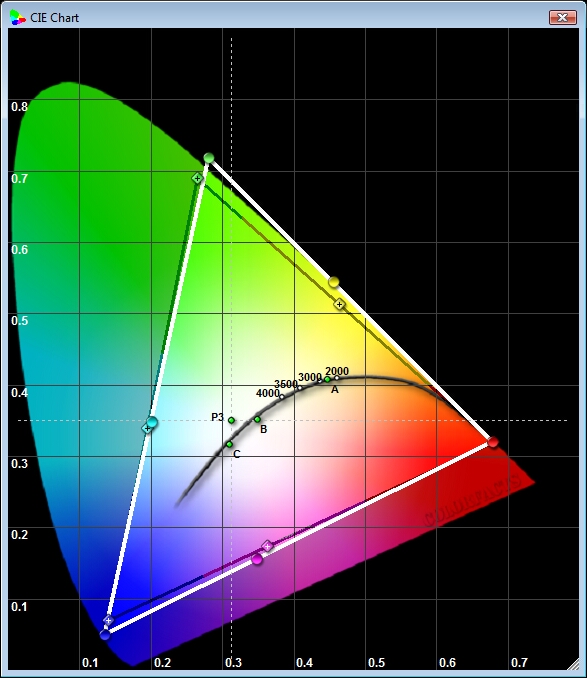Click the 0.8 y-axis label

tap(19, 107)
